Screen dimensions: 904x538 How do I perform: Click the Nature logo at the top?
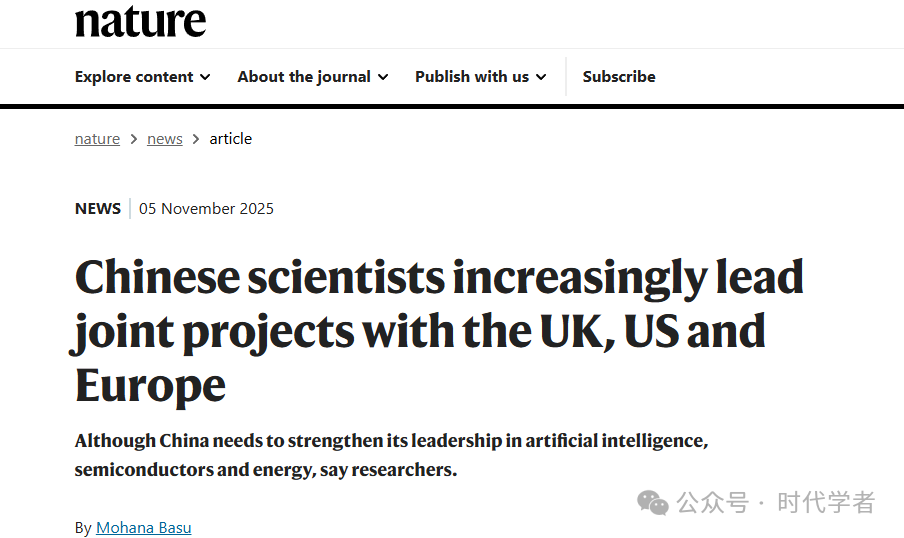(140, 21)
